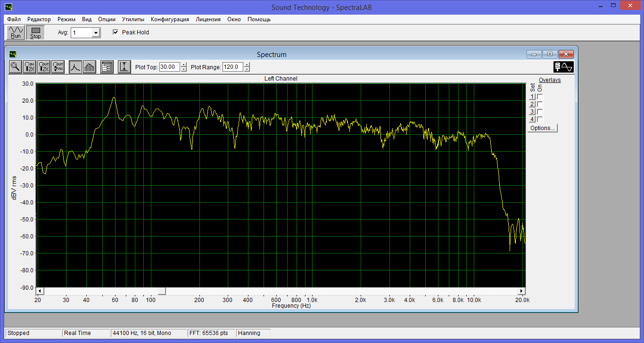The image size is (644, 343).
Task: Click the Sound Technology logo icon
Action: pos(563,67)
